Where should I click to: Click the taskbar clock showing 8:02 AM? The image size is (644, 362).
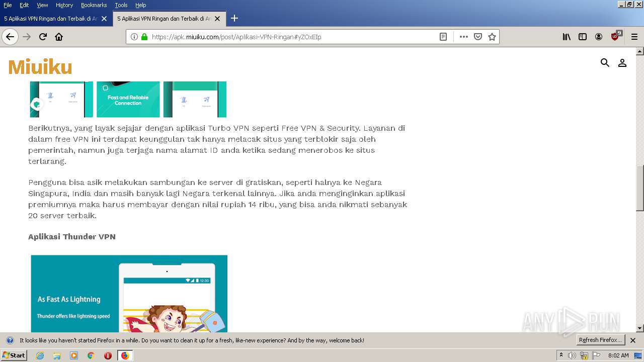(618, 355)
